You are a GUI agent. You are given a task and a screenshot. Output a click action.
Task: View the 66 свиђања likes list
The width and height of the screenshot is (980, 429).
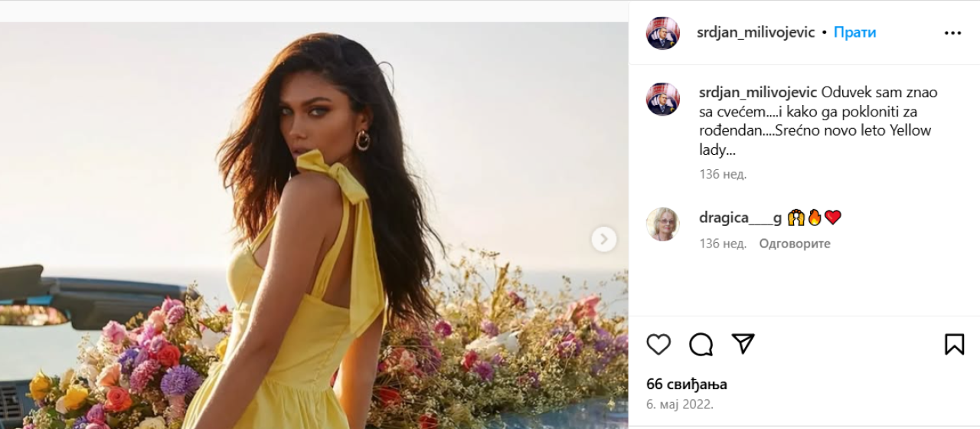click(687, 385)
